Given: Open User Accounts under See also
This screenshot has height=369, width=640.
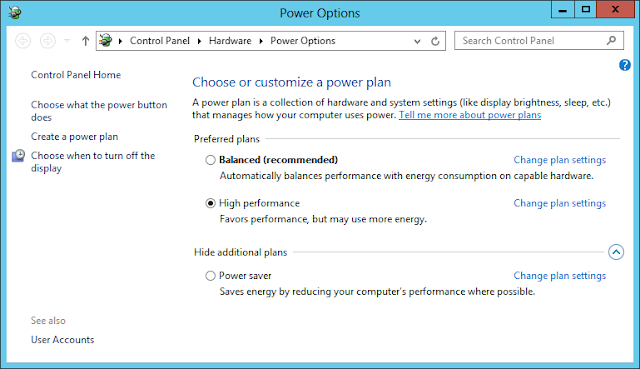Looking at the screenshot, I should (62, 340).
